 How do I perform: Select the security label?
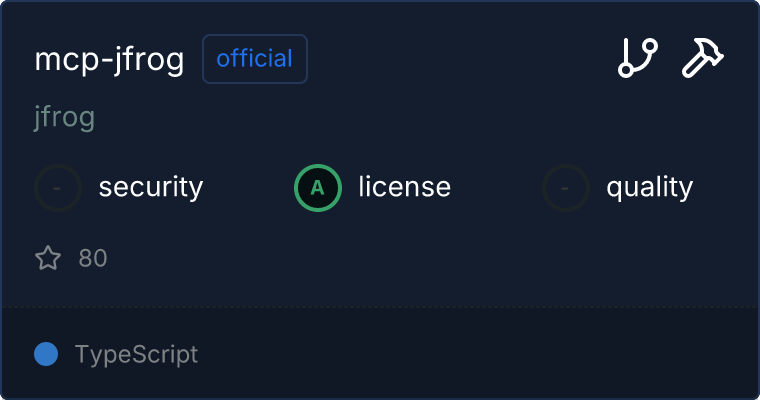151,187
